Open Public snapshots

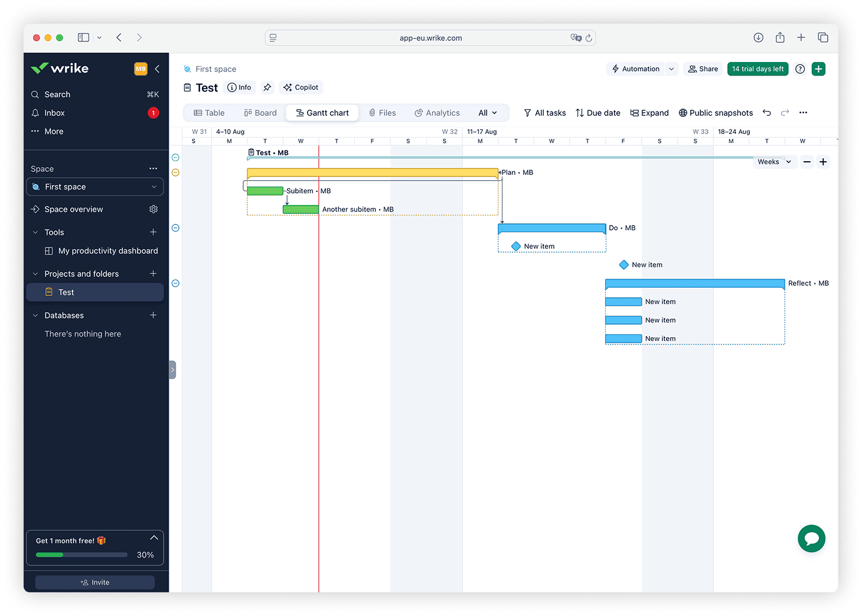(716, 113)
